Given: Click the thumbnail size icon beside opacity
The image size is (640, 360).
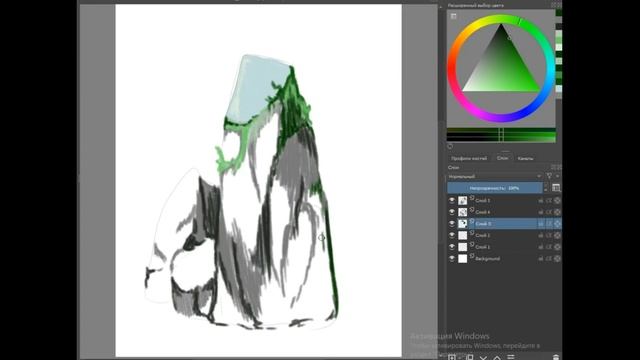Looking at the screenshot, I should (x=556, y=188).
